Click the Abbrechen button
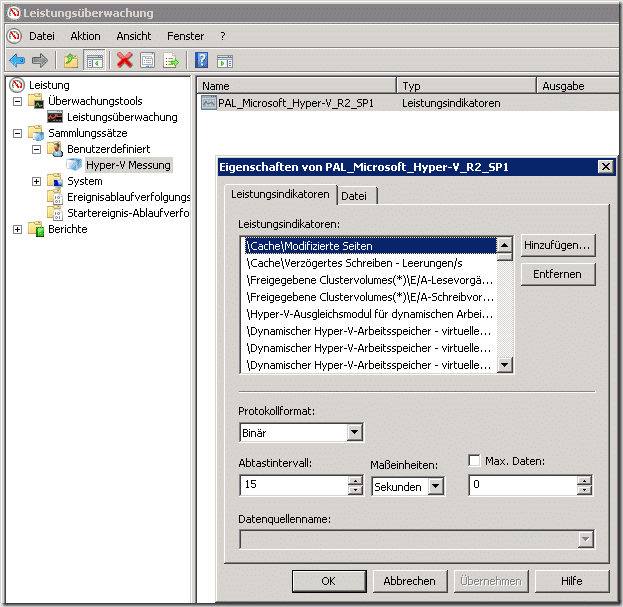623x607 pixels. [x=410, y=581]
